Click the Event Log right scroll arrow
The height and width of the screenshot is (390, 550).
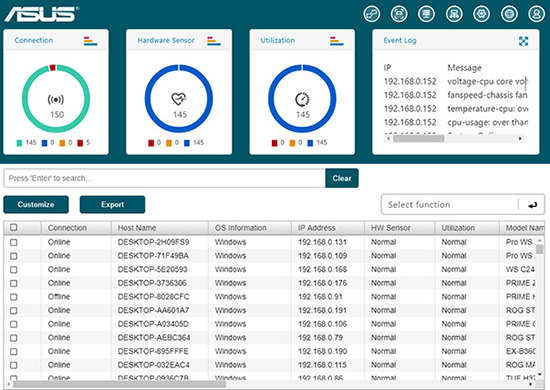(520, 139)
